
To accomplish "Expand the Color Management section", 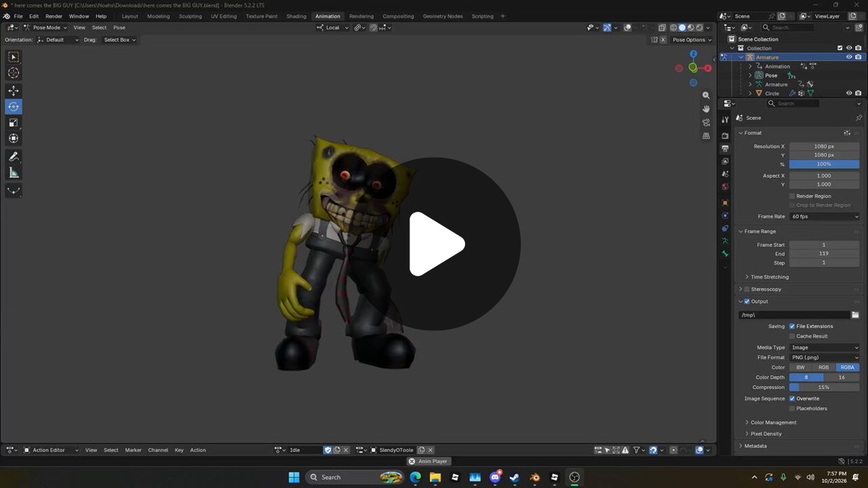I will (773, 422).
